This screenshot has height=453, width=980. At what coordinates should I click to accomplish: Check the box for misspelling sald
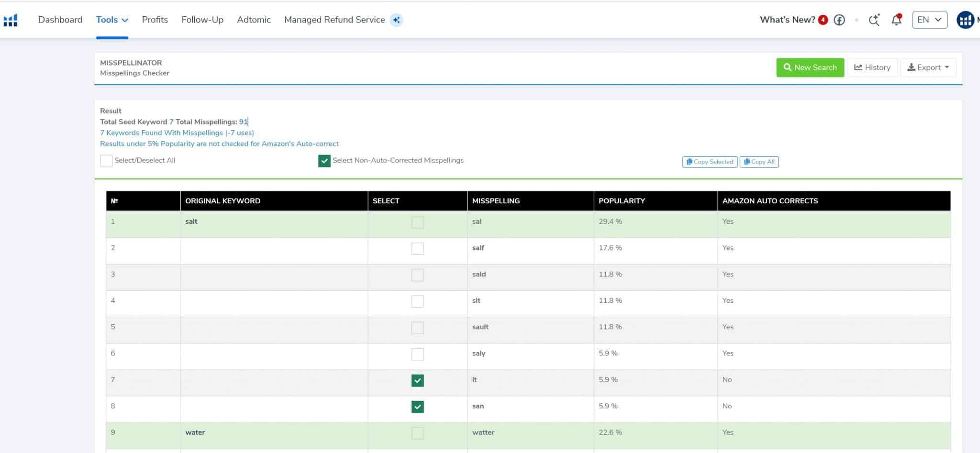(x=418, y=275)
